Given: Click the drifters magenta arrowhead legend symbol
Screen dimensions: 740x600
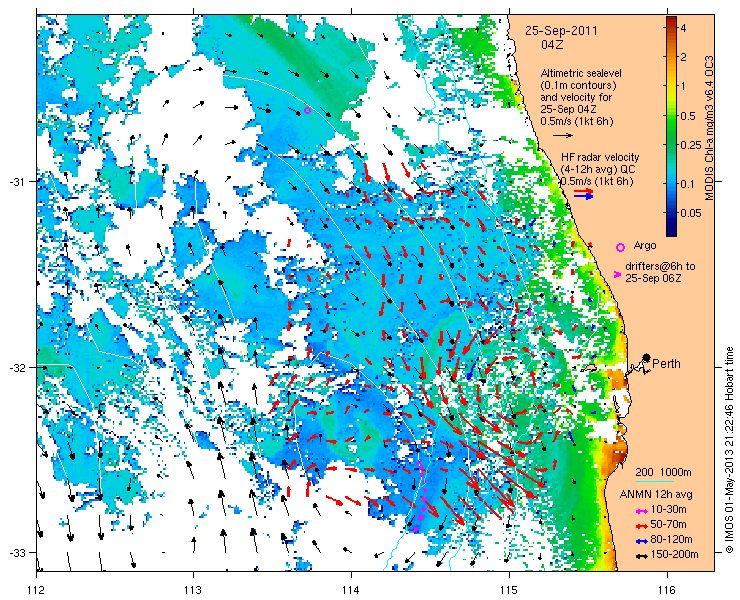Looking at the screenshot, I should click(617, 274).
